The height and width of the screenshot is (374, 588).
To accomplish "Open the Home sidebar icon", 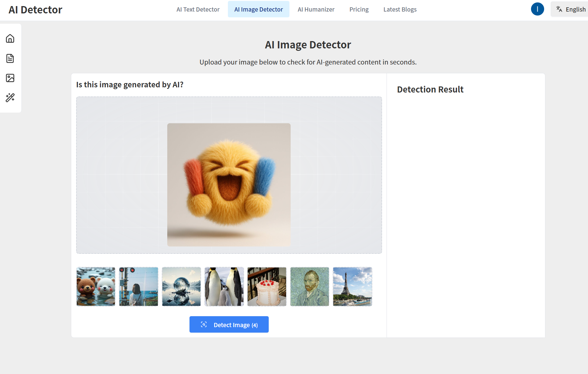I will pos(10,39).
